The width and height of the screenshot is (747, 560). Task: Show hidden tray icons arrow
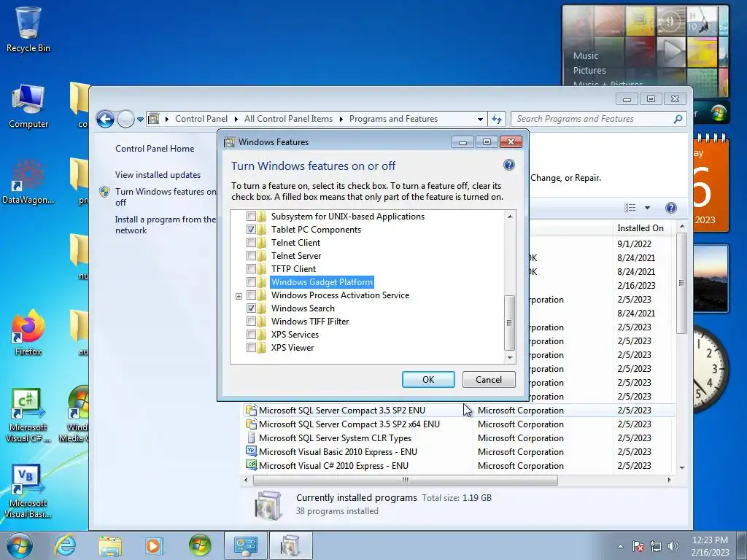620,546
